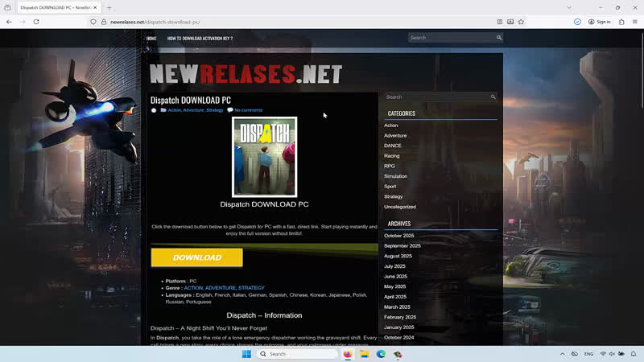The width and height of the screenshot is (644, 362).
Task: Click the No comments link
Action: 248,110
